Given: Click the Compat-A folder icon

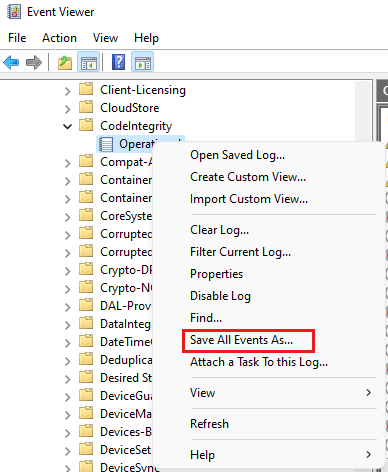Looking at the screenshot, I should 86,161.
